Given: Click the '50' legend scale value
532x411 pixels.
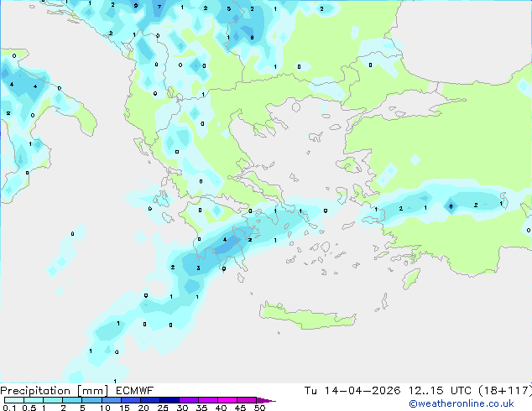Looking at the screenshot, I should (259, 408).
